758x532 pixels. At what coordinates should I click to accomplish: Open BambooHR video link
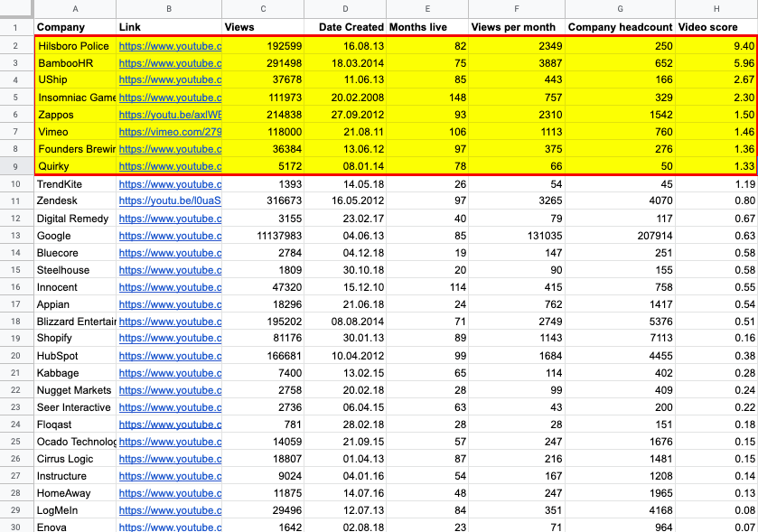pos(170,63)
